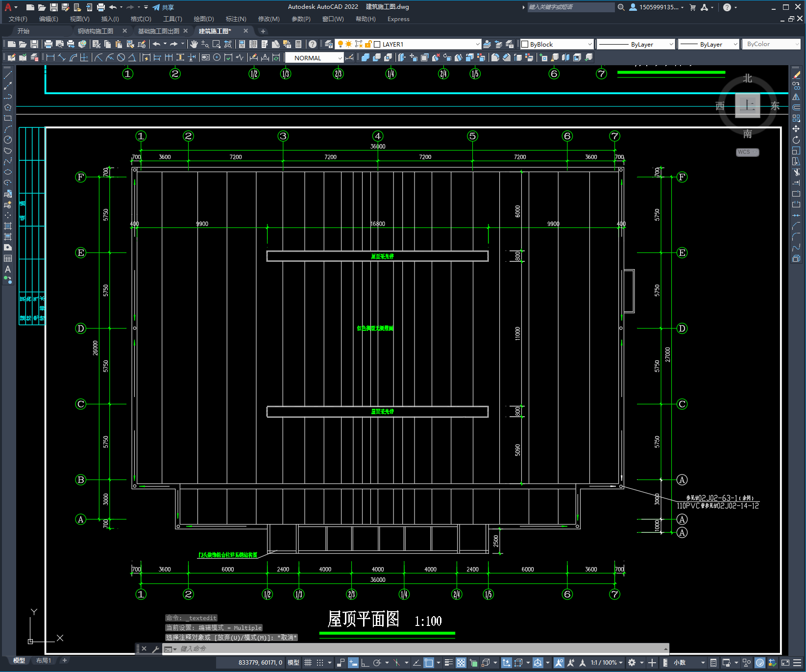Toggle Dynamic Input in status bar
Screen dimensions: 806x672
coord(353,663)
